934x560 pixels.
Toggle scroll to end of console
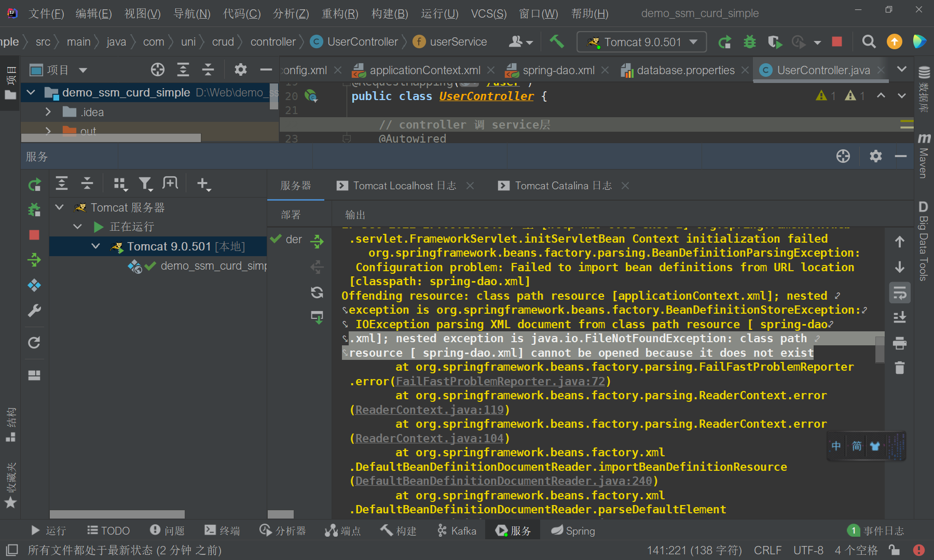click(x=900, y=317)
